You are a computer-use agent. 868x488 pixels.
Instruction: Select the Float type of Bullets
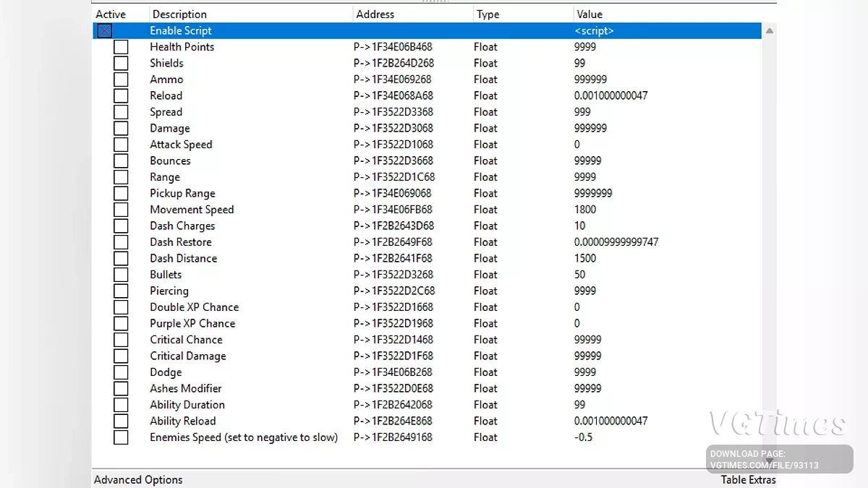tap(485, 275)
